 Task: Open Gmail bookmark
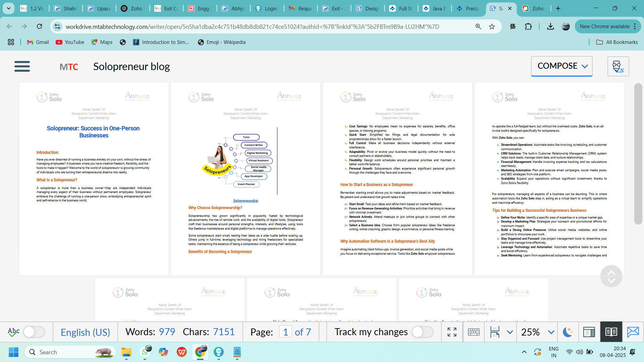tap(38, 42)
